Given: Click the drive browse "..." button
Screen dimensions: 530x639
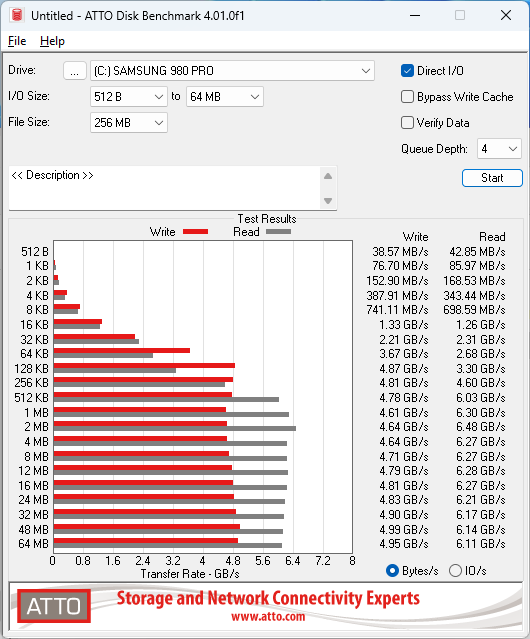Looking at the screenshot, I should [x=75, y=71].
